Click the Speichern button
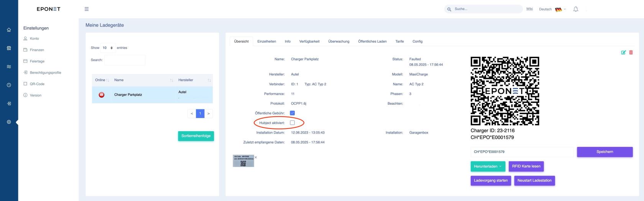Image resolution: width=644 pixels, height=201 pixels. 605,152
